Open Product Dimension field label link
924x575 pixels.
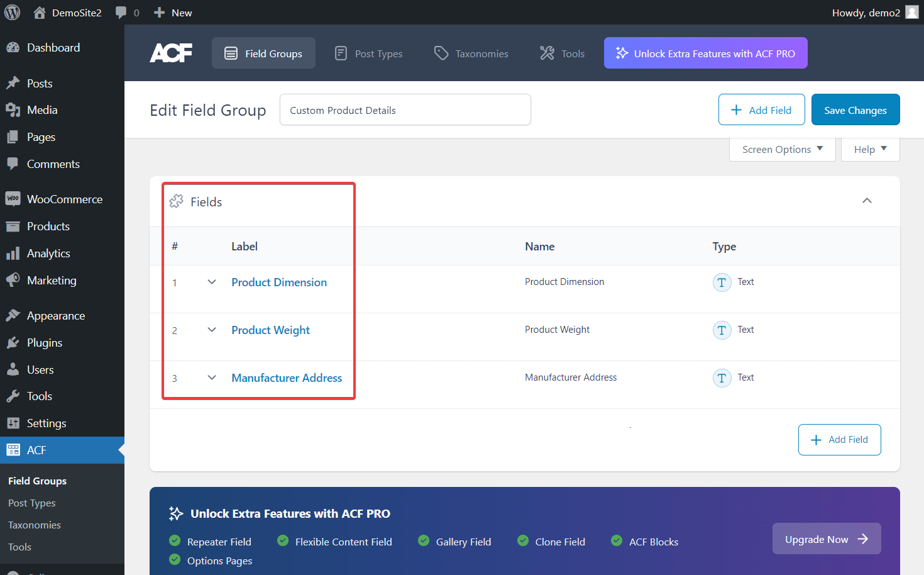[x=279, y=282]
